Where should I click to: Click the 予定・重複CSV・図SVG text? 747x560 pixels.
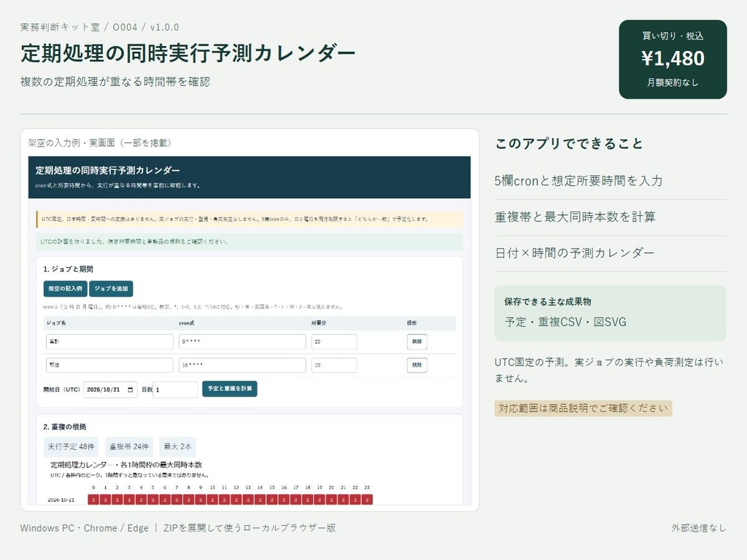click(x=565, y=322)
